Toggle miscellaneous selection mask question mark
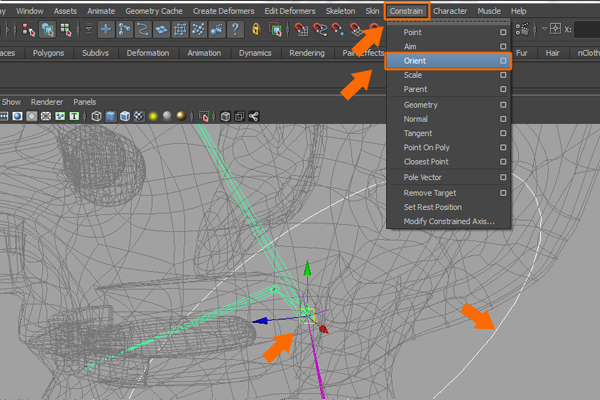The height and width of the screenshot is (400, 600). pos(235,29)
